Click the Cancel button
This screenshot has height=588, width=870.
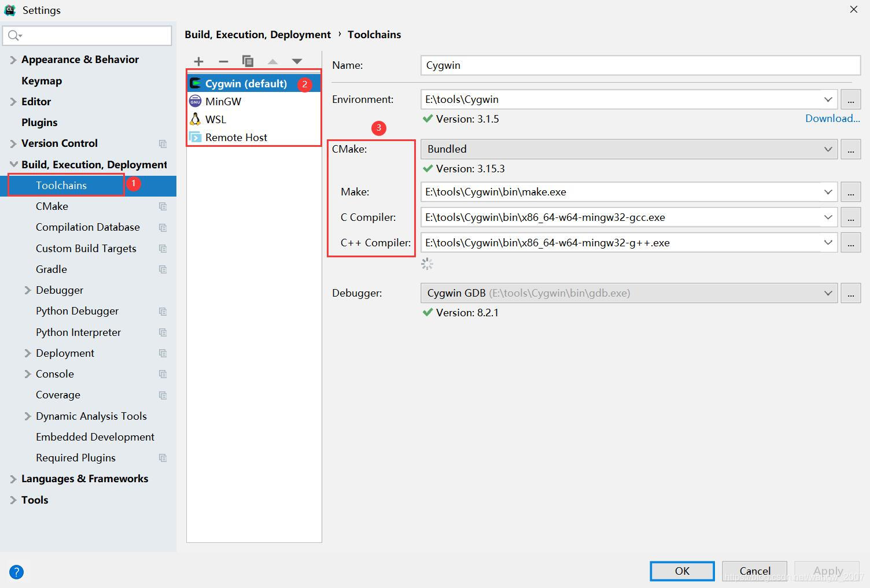(754, 571)
